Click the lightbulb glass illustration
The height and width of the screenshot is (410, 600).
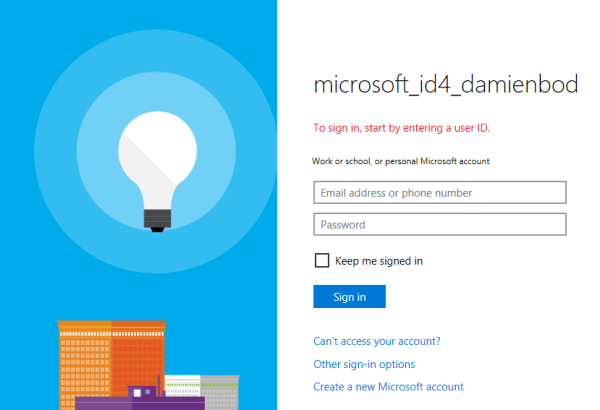pos(153,155)
